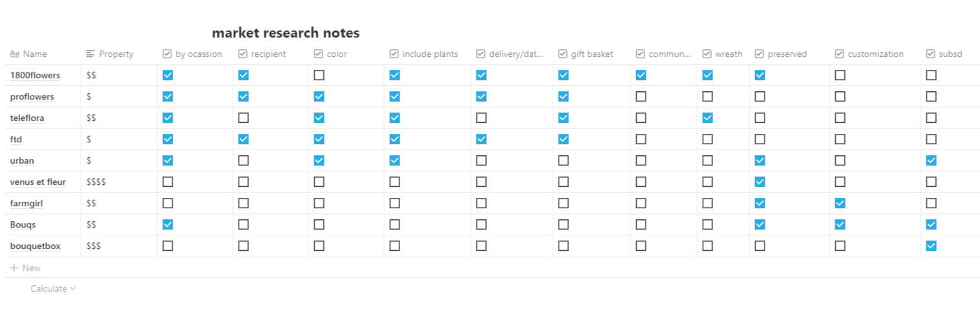Open the 'subsd' column header menu

pyautogui.click(x=950, y=54)
